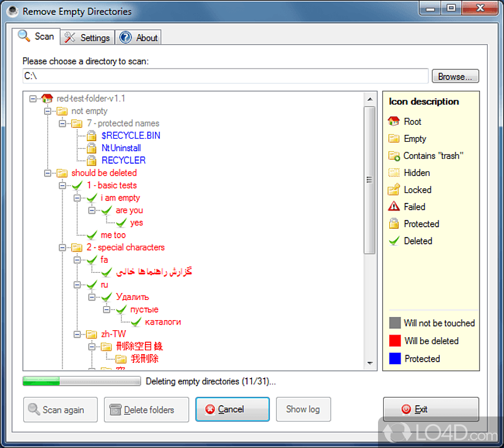The image size is (504, 448).
Task: Click the Locked padlock icon beside $RECYCLE.BIN
Action: [91, 135]
